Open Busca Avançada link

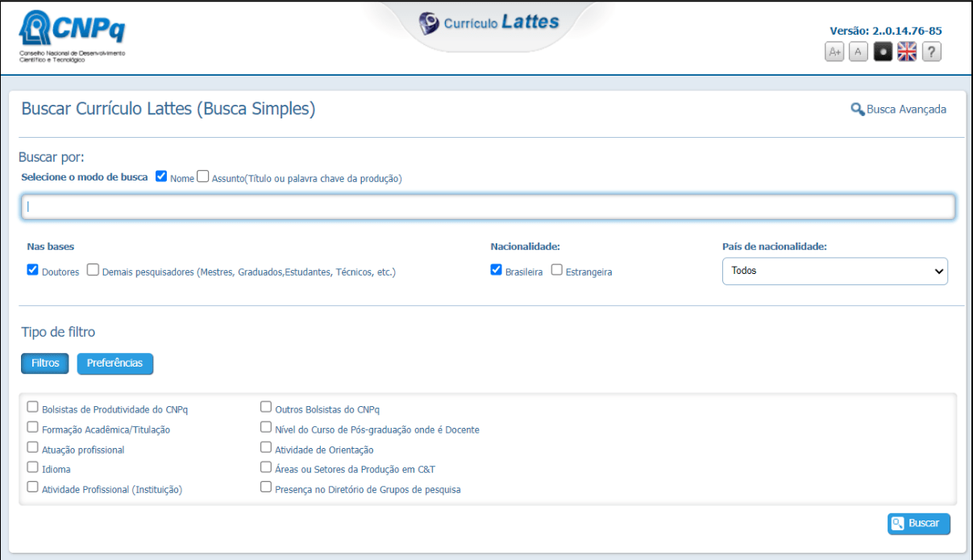(x=898, y=110)
